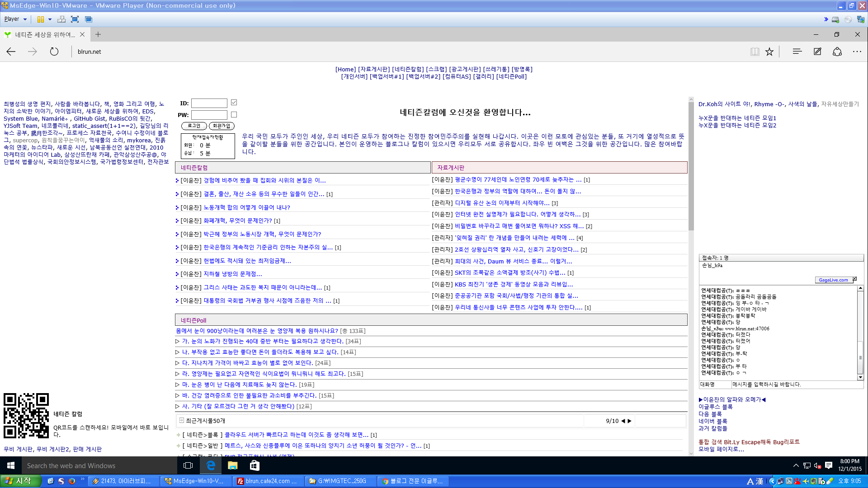Open the [갤러리] menu link
The image size is (868, 488).
[x=484, y=76]
